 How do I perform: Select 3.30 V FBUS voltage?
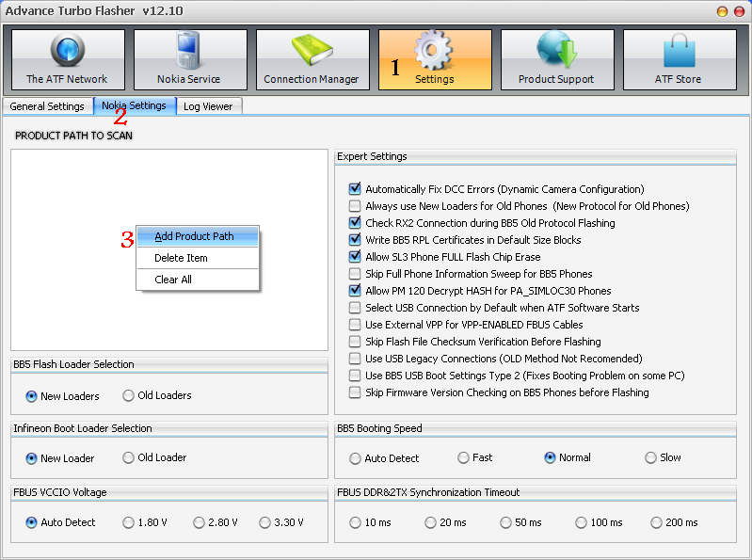pos(264,522)
